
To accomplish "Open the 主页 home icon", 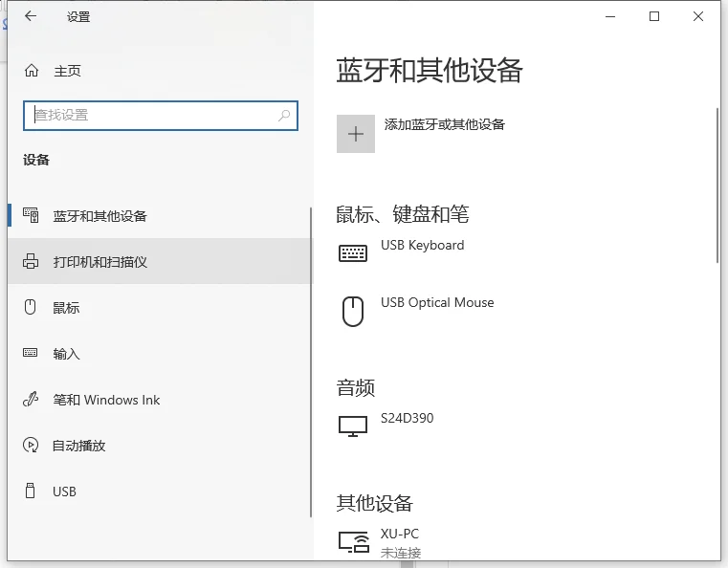I will pyautogui.click(x=32, y=71).
